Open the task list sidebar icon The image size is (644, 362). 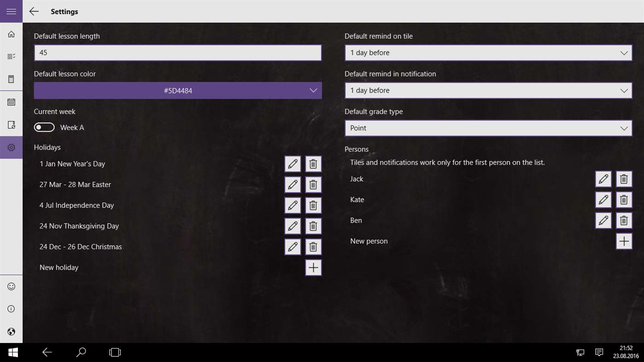point(11,57)
